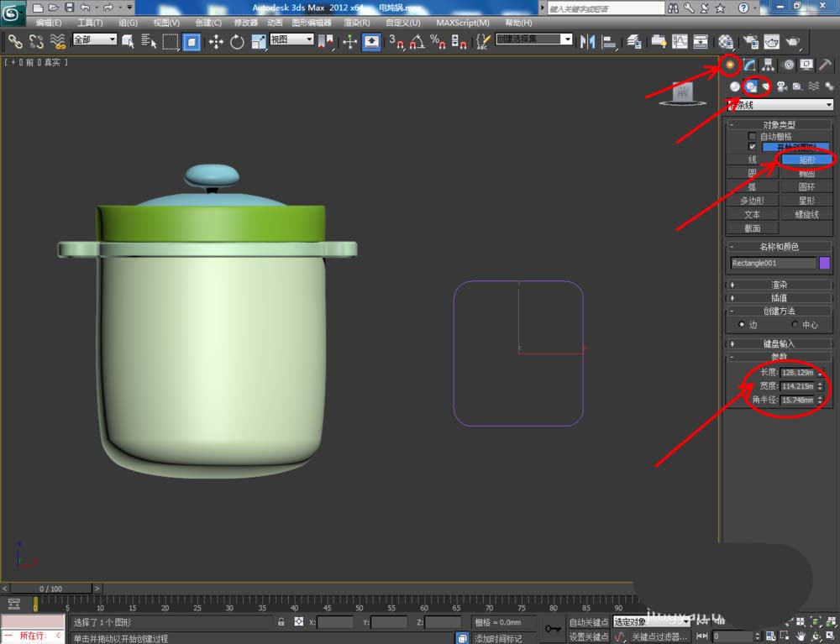Click the Mirror tool icon
The width and height of the screenshot is (840, 644).
coord(588,41)
